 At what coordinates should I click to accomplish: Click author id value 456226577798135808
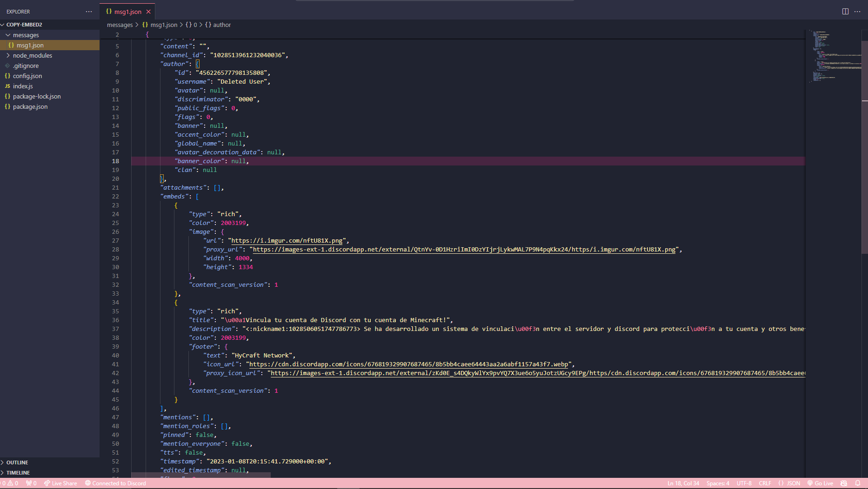[x=231, y=73]
